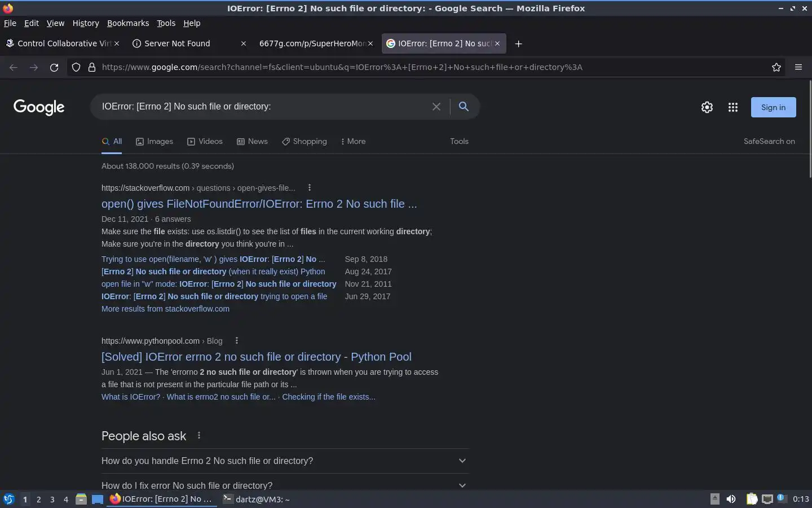Click the network tray icon
The width and height of the screenshot is (812, 508).
click(767, 499)
